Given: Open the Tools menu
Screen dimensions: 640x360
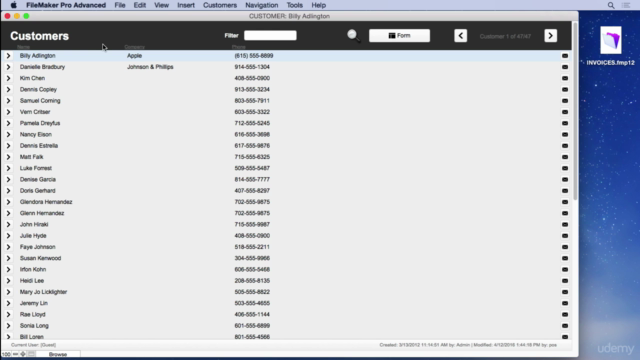Looking at the screenshot, I should [294, 5].
